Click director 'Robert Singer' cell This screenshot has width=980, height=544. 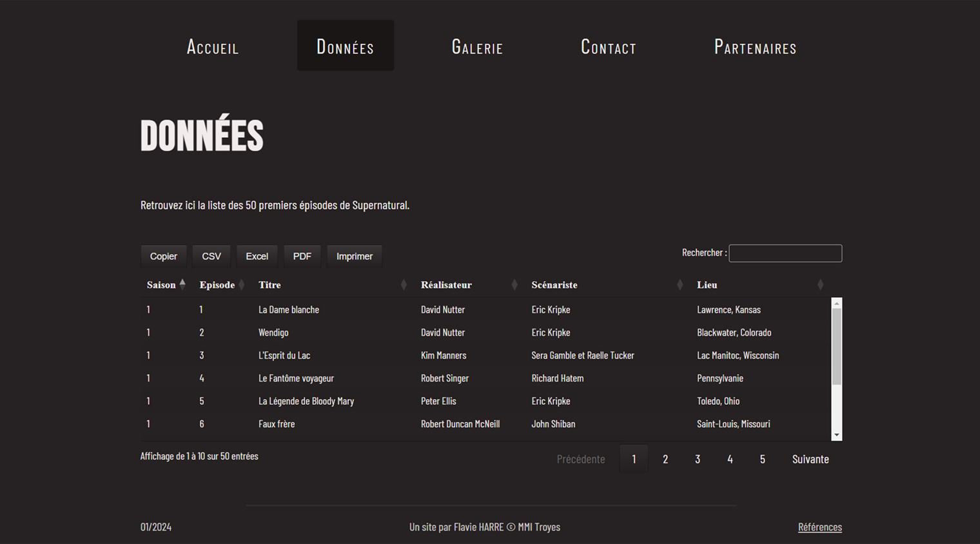point(445,378)
